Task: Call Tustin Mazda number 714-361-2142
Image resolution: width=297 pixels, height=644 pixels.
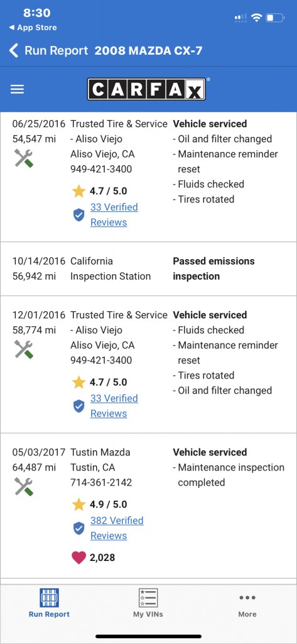Action: click(101, 482)
